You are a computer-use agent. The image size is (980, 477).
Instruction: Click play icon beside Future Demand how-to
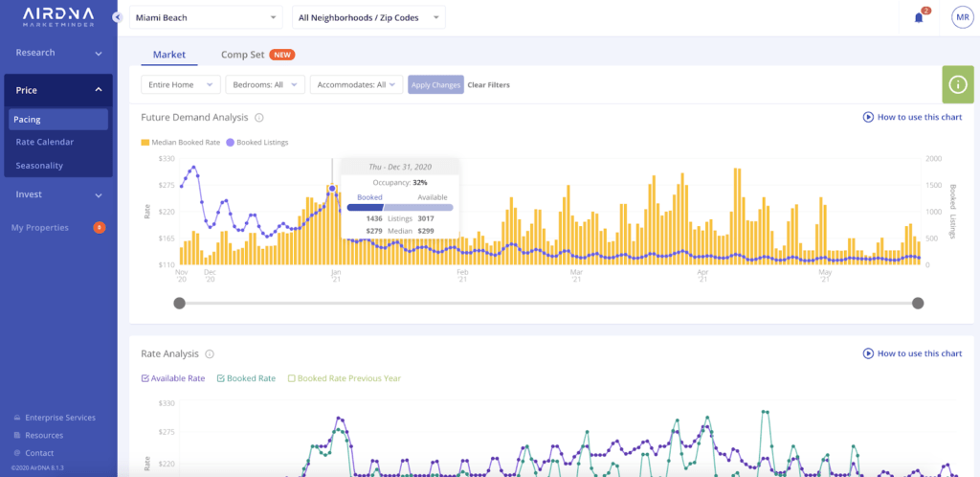tap(868, 117)
